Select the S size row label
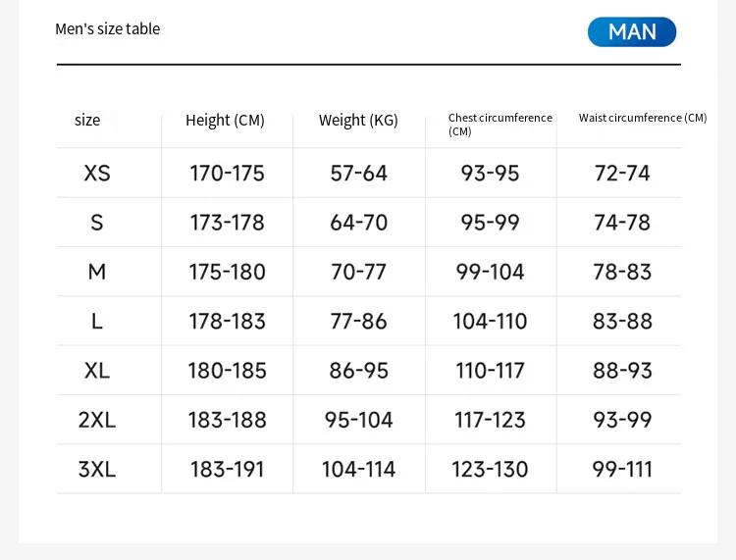The image size is (736, 560). [97, 223]
